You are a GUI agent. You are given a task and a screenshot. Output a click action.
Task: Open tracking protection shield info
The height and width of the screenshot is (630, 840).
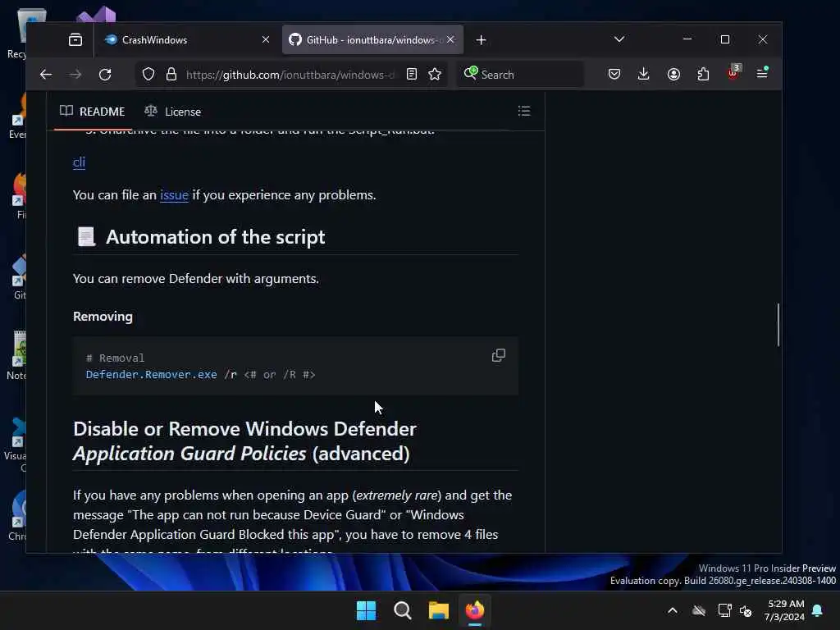pyautogui.click(x=148, y=74)
